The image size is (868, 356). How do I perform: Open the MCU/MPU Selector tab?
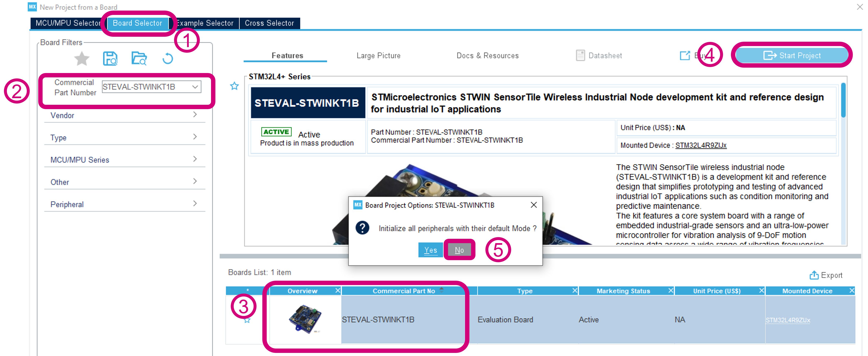coord(68,23)
